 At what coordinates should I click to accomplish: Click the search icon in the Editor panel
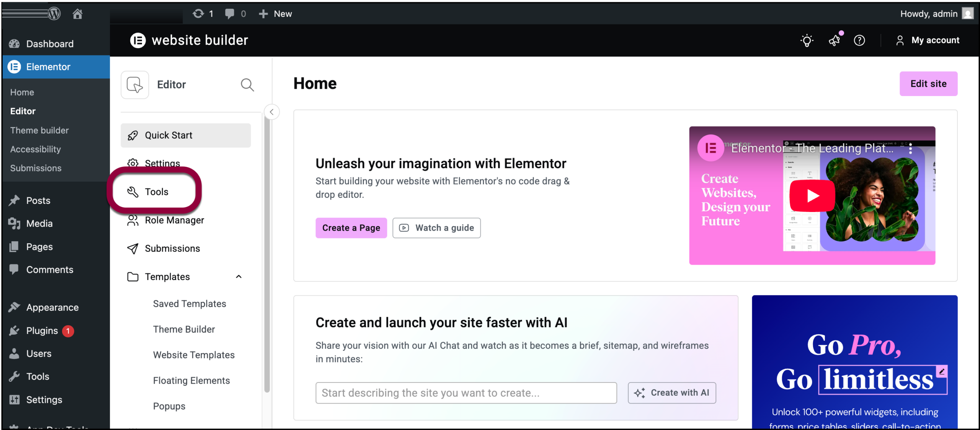click(x=247, y=85)
